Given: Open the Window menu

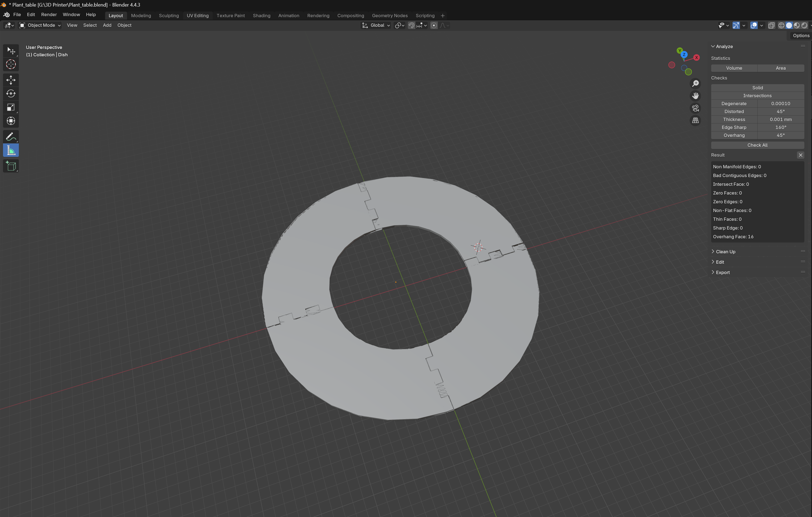Looking at the screenshot, I should (71, 14).
